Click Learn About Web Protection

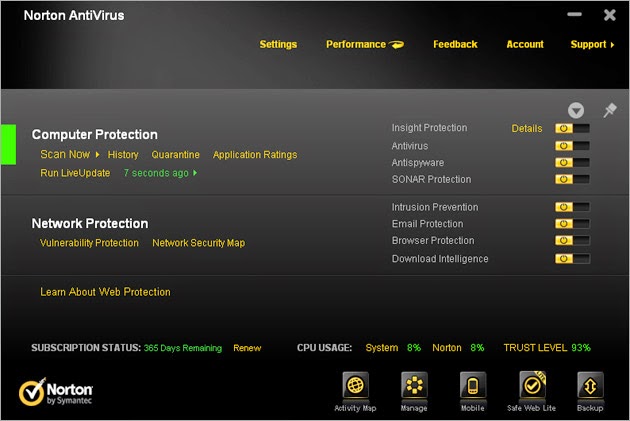pyautogui.click(x=105, y=292)
